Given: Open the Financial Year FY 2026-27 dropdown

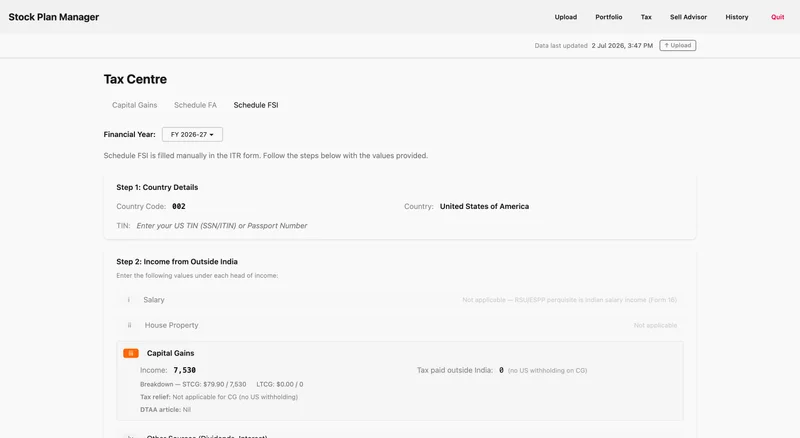Looking at the screenshot, I should tap(192, 134).
